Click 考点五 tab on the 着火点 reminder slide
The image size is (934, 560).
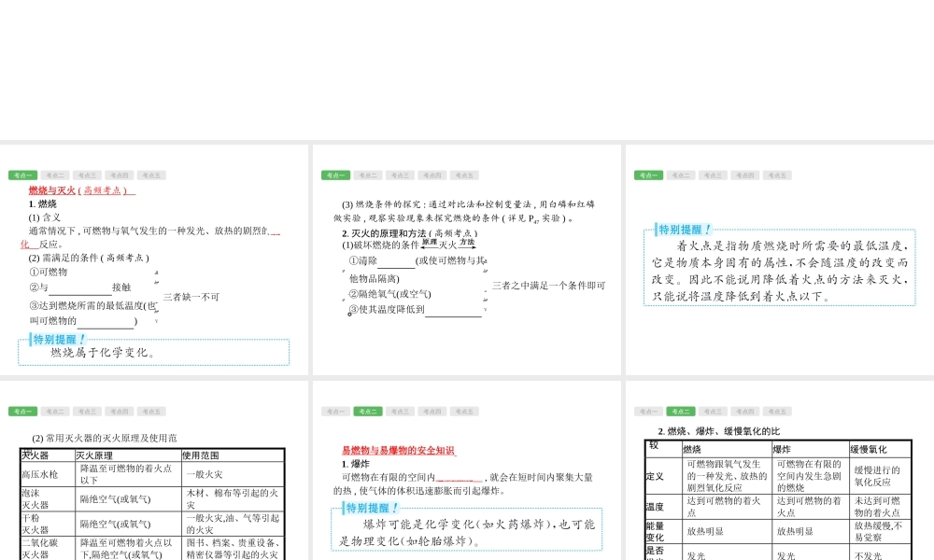point(777,175)
